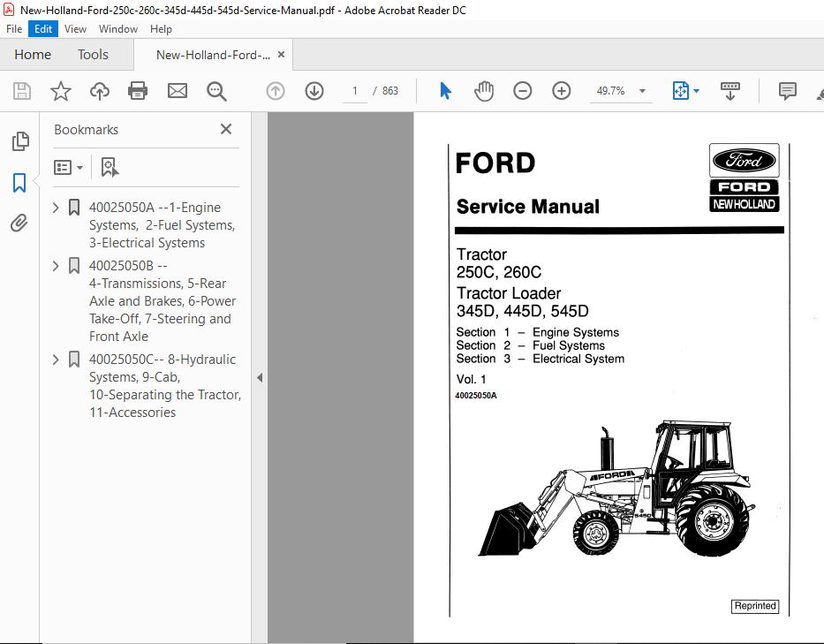This screenshot has width=824, height=644.
Task: Click the 'Vol. 1' text on page
Action: pos(472,379)
